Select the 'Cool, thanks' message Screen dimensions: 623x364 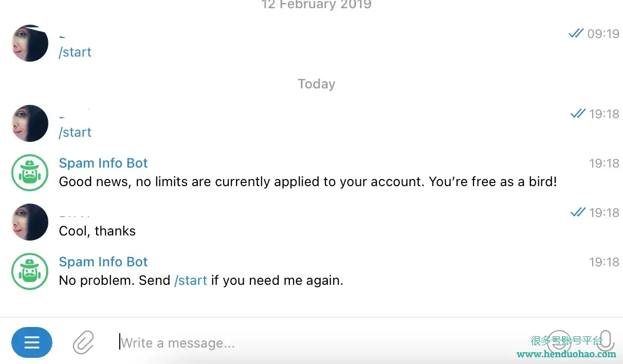[98, 231]
